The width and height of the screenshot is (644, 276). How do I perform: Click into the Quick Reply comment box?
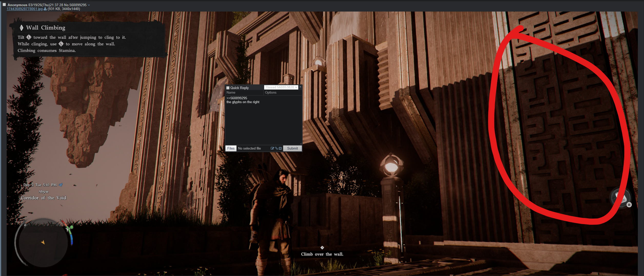(263, 120)
